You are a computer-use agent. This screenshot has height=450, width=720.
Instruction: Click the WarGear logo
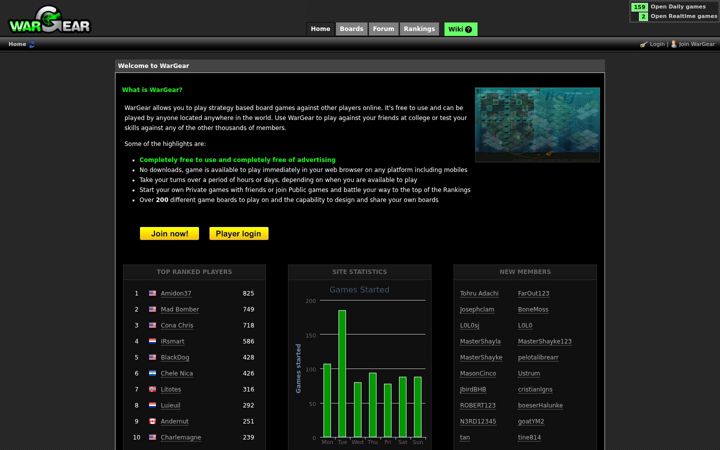tap(50, 20)
